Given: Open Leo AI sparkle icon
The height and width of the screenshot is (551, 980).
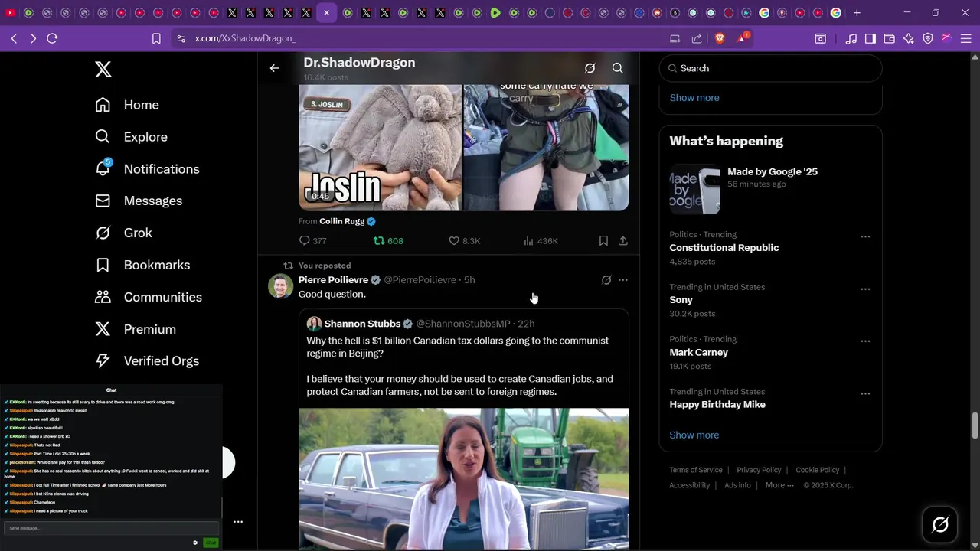Looking at the screenshot, I should 909,38.
